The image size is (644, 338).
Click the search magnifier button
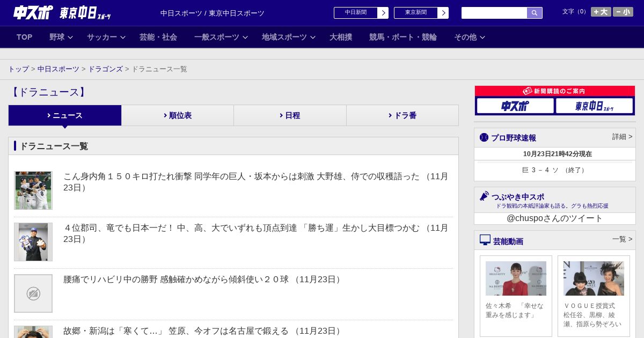click(x=535, y=13)
